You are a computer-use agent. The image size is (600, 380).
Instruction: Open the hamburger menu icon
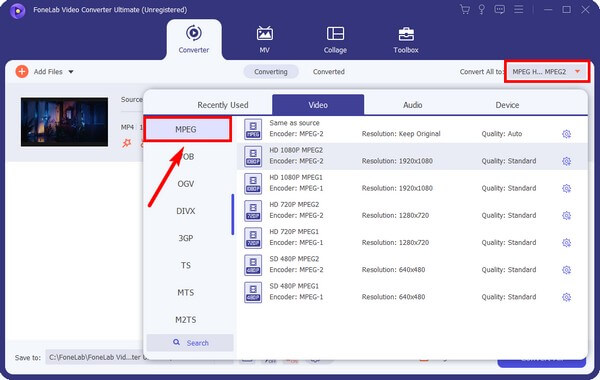[518, 9]
